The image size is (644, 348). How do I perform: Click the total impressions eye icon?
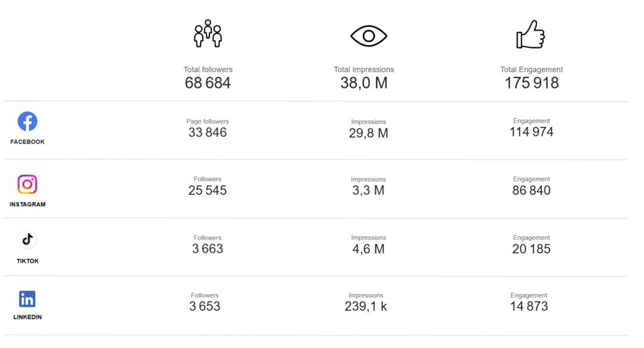pos(369,36)
